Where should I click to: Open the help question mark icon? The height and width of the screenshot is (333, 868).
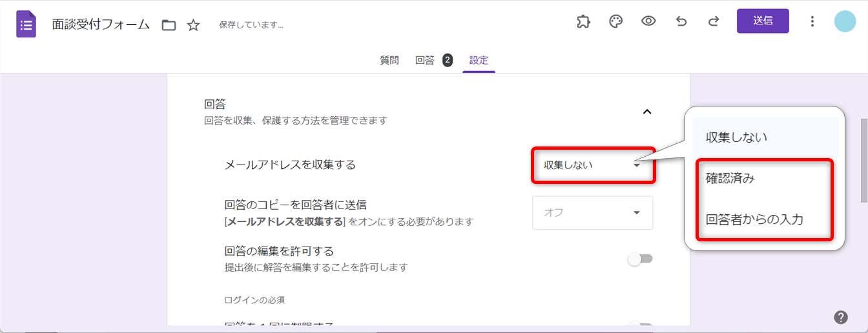pyautogui.click(x=840, y=317)
